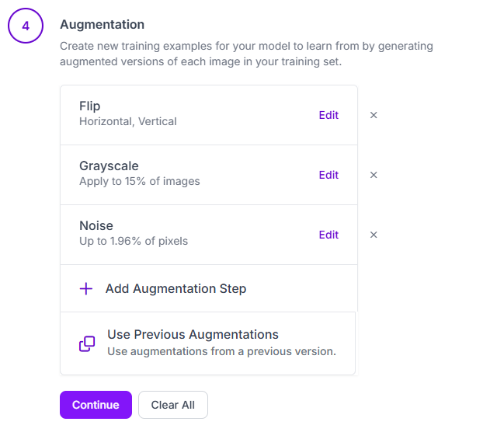504x446 pixels.
Task: Select the Noise row title
Action: [96, 226]
